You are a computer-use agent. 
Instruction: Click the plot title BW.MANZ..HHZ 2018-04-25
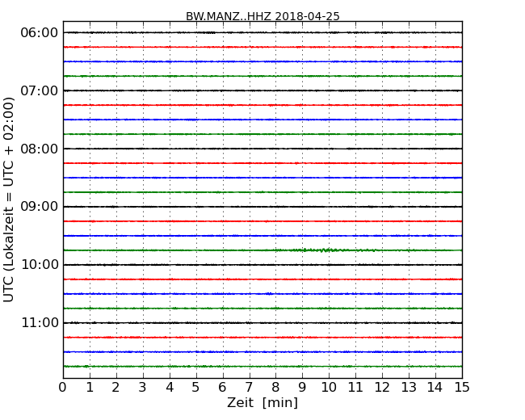[262, 16]
